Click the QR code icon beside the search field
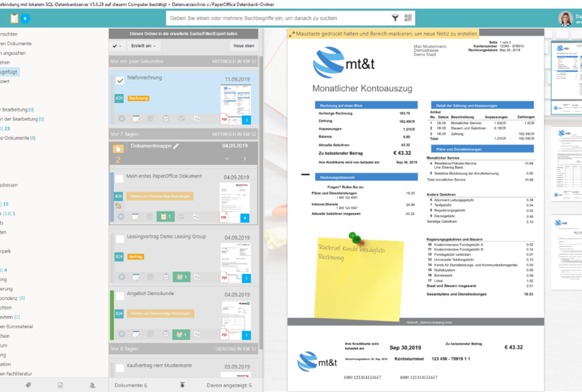 (408, 18)
